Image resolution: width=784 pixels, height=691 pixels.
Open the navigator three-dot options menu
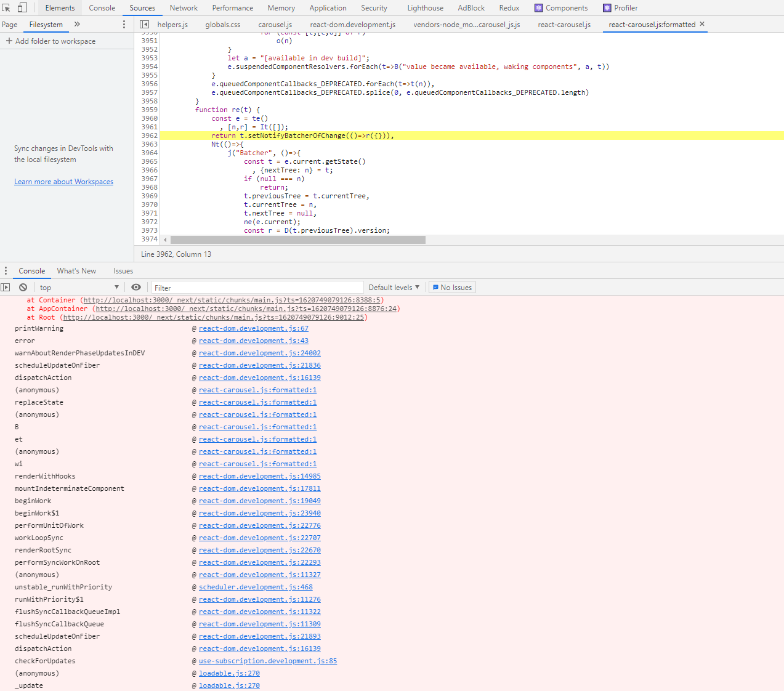pos(124,25)
